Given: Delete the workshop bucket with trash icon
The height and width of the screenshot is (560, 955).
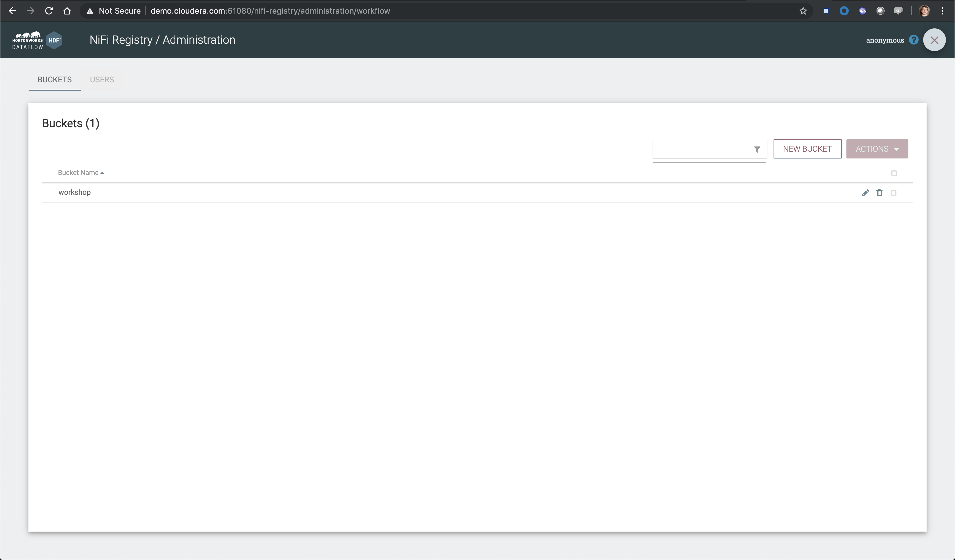Looking at the screenshot, I should point(879,193).
